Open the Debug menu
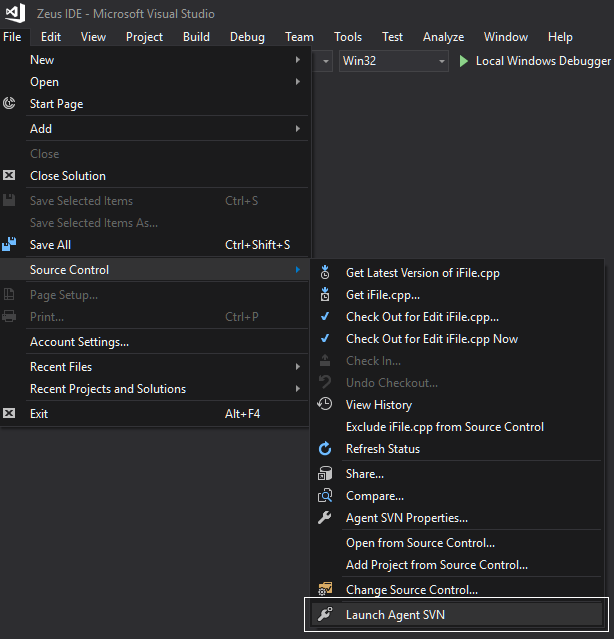 247,37
